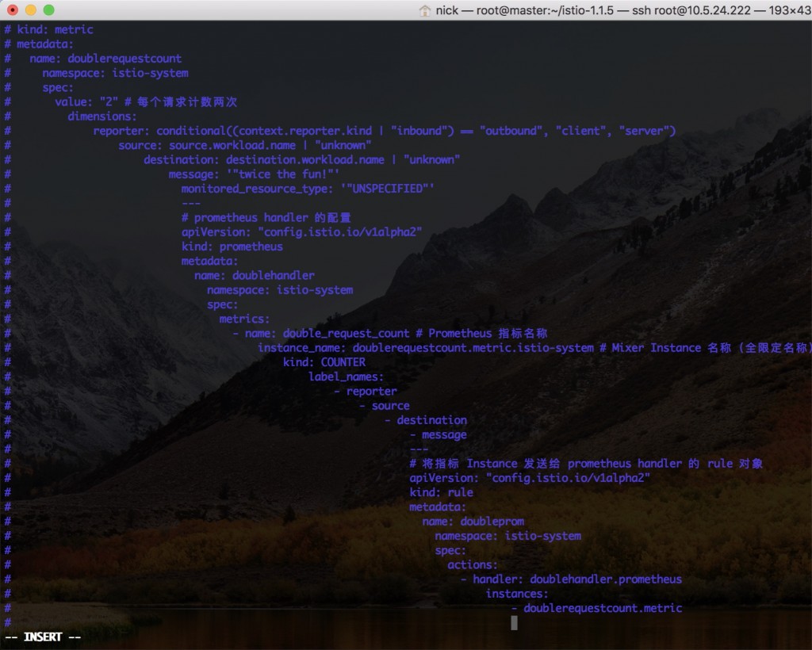This screenshot has height=650, width=812.
Task: Click the '- reporter' list entry
Action: [x=366, y=392]
